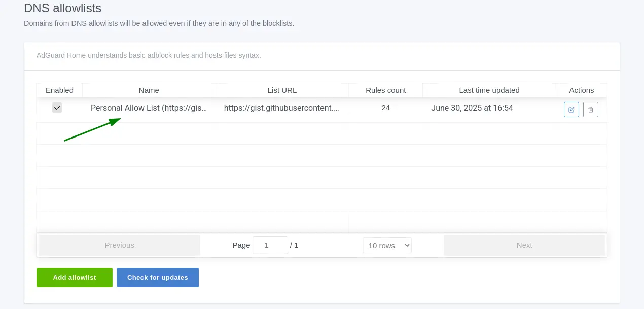Select the Personal Allow List name cell
This screenshot has height=309, width=644.
tap(149, 108)
